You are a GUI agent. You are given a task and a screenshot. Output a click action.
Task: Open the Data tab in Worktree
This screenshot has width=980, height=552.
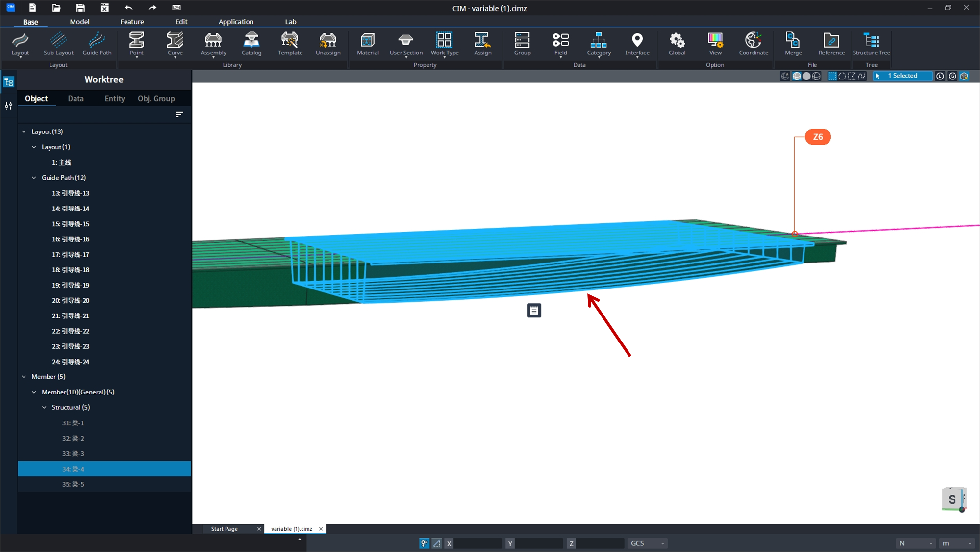coord(75,98)
